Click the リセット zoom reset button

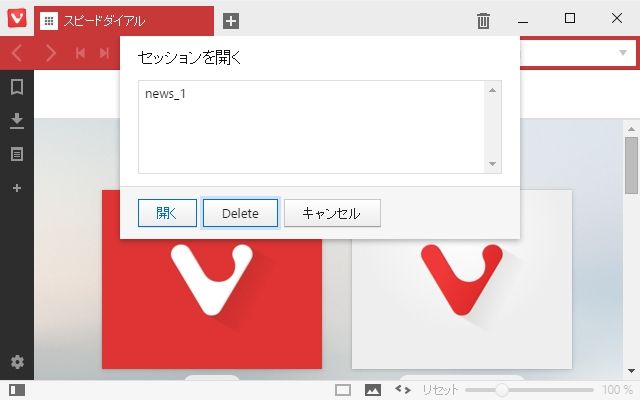click(x=440, y=390)
